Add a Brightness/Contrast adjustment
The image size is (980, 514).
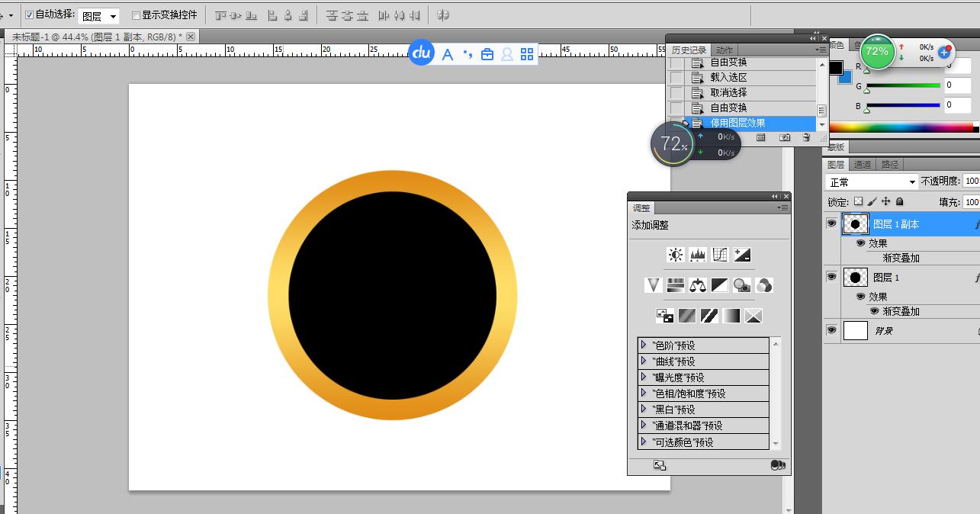pyautogui.click(x=675, y=255)
